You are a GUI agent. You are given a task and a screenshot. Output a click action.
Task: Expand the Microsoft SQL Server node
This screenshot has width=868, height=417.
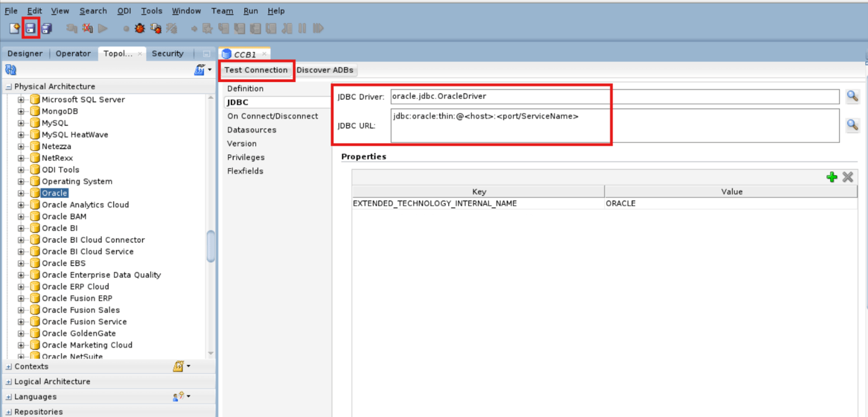coord(21,99)
